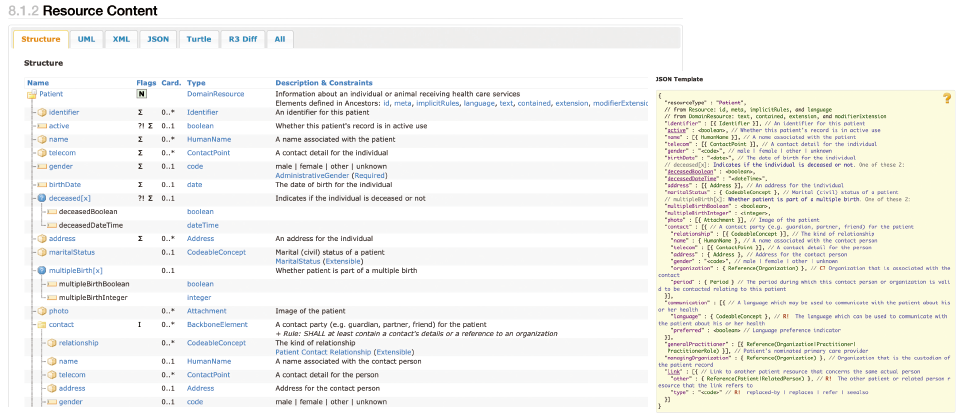Image resolution: width=960 pixels, height=420 pixels.
Task: Click the active row primitive icon
Action: point(42,126)
